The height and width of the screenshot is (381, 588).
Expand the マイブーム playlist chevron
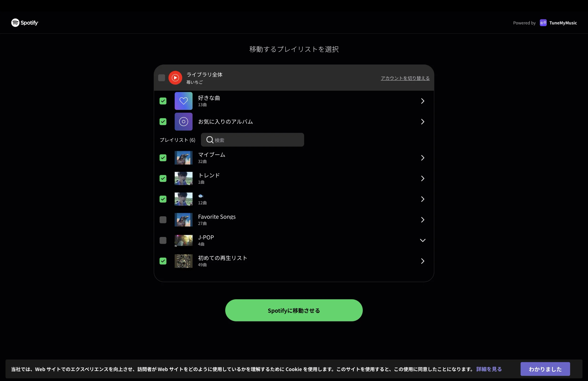(422, 158)
